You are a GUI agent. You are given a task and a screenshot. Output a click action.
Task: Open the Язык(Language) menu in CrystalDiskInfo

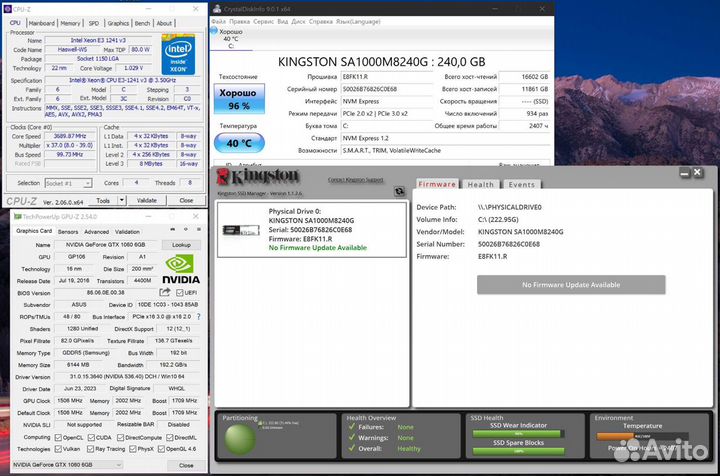coord(358,22)
